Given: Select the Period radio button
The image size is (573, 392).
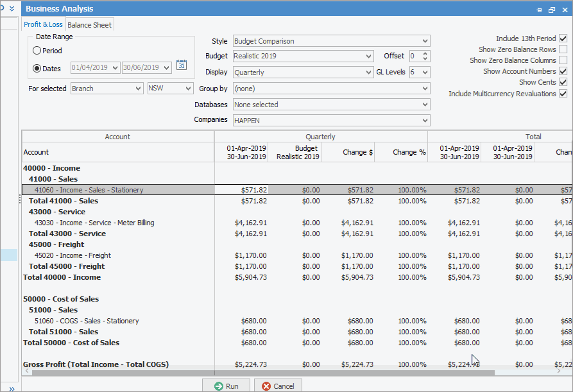Looking at the screenshot, I should pyautogui.click(x=37, y=51).
